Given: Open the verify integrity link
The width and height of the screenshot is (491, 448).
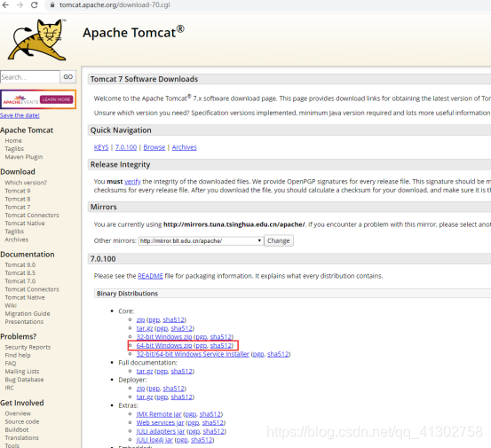Looking at the screenshot, I should (132, 182).
